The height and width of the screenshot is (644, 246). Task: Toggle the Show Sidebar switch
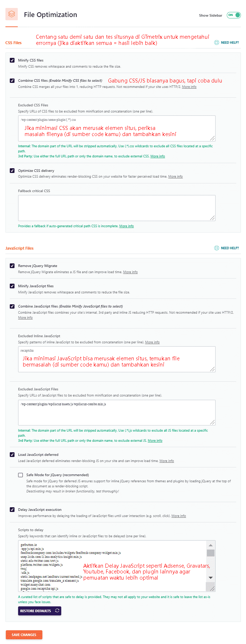tap(234, 15)
